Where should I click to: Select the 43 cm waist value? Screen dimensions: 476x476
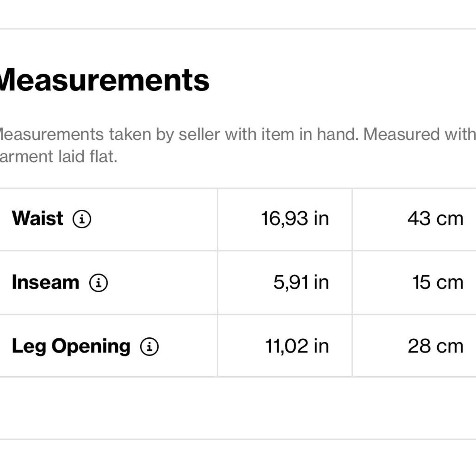coord(435,218)
